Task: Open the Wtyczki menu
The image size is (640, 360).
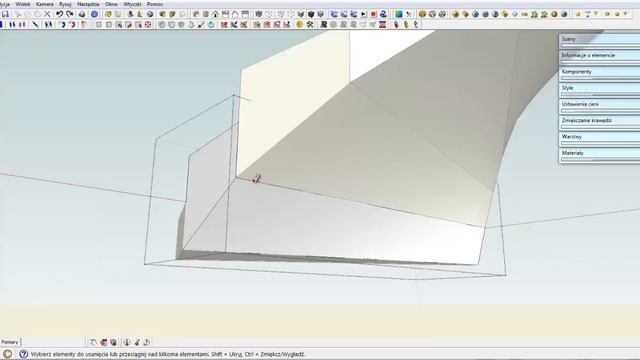Action: [132, 4]
